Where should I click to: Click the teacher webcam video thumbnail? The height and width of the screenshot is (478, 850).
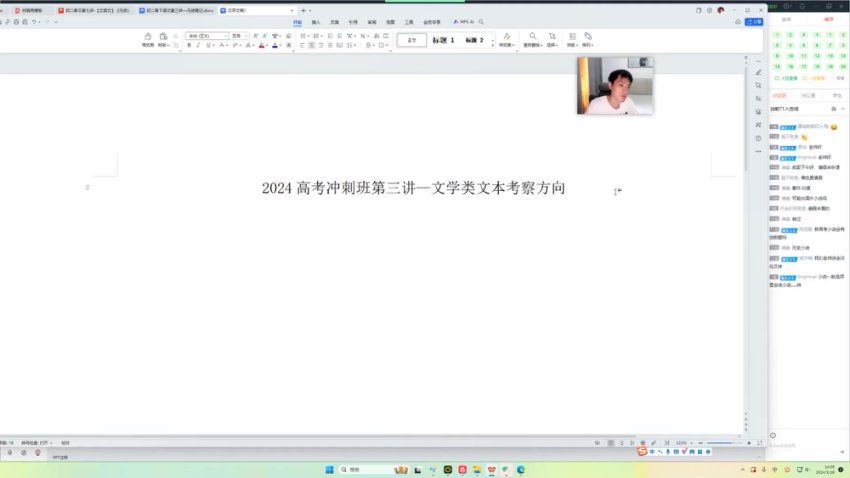coord(614,86)
